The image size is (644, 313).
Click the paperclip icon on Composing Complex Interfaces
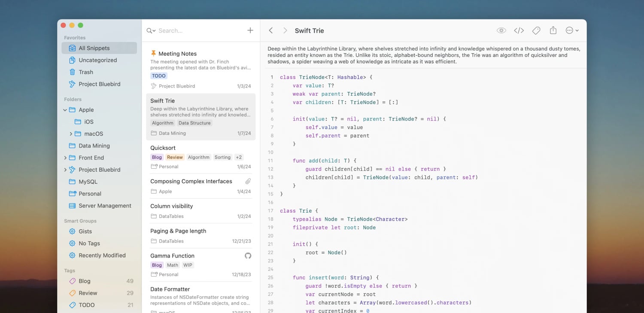[x=248, y=181]
